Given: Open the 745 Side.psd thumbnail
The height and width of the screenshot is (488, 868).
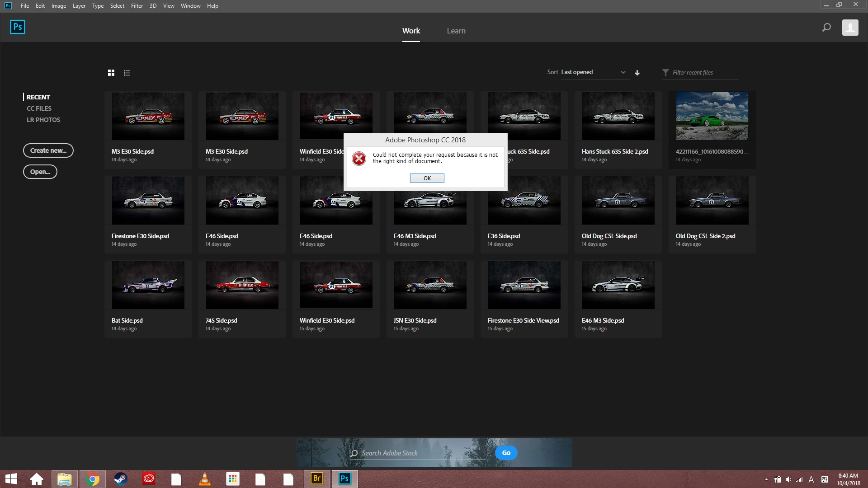Looking at the screenshot, I should tap(242, 285).
